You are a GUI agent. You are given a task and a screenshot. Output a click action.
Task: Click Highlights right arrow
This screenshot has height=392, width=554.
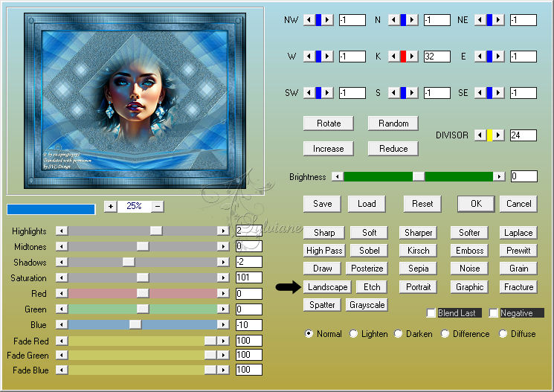[223, 231]
